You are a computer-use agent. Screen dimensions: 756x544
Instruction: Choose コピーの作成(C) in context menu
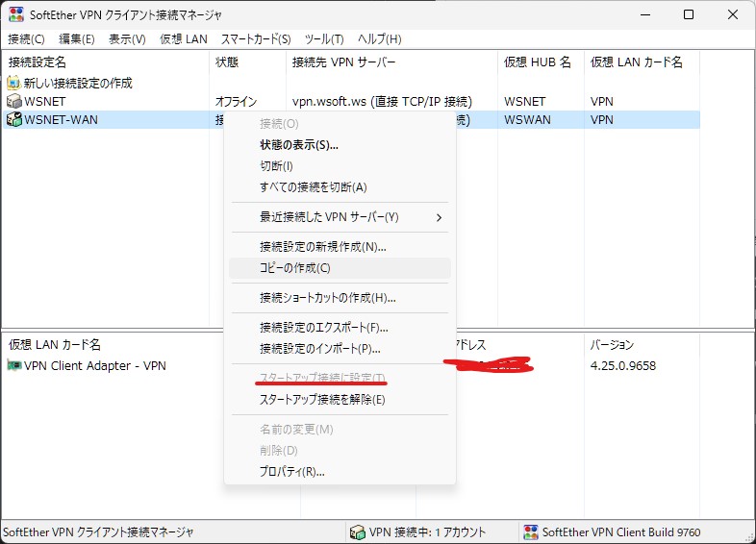tap(340, 268)
